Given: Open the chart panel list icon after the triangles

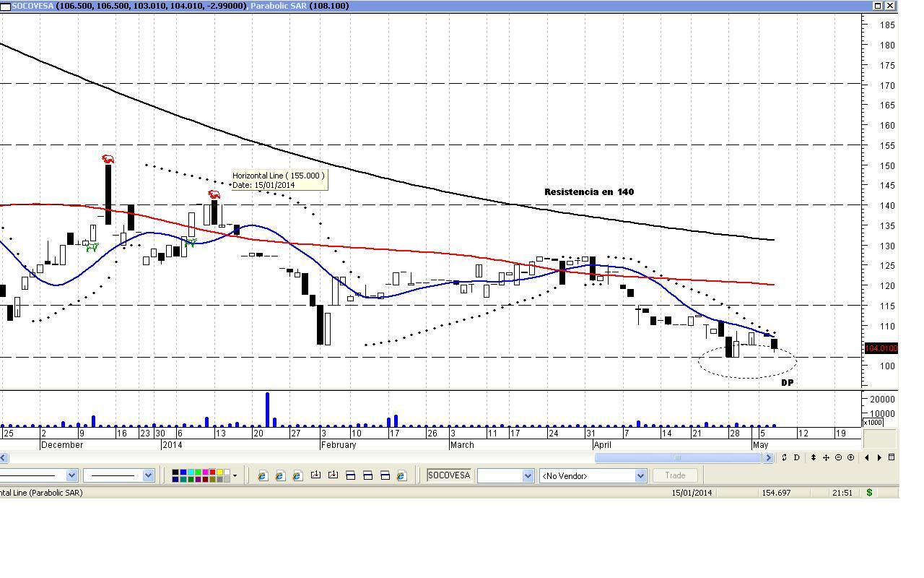Looking at the screenshot, I should [892, 457].
